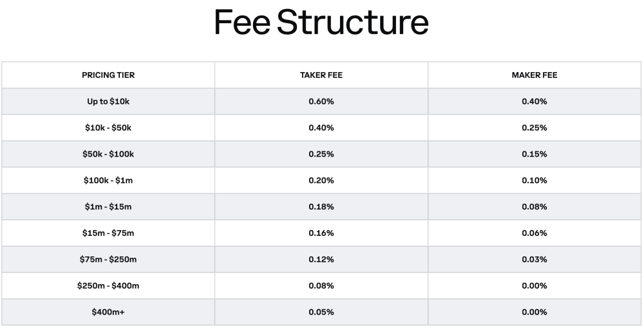
Task: Select maker fee for $400m+ tier
Action: point(535,312)
